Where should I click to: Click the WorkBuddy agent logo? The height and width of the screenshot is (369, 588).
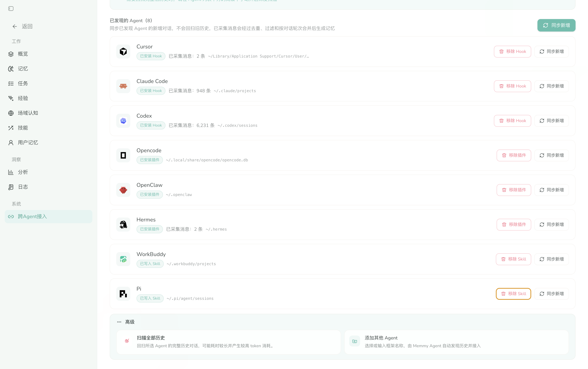(123, 259)
